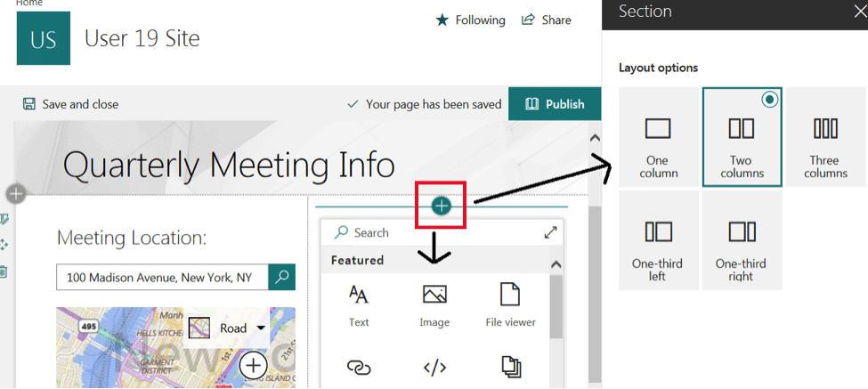Select the One-third left layout
The height and width of the screenshot is (389, 868).
[x=658, y=240]
